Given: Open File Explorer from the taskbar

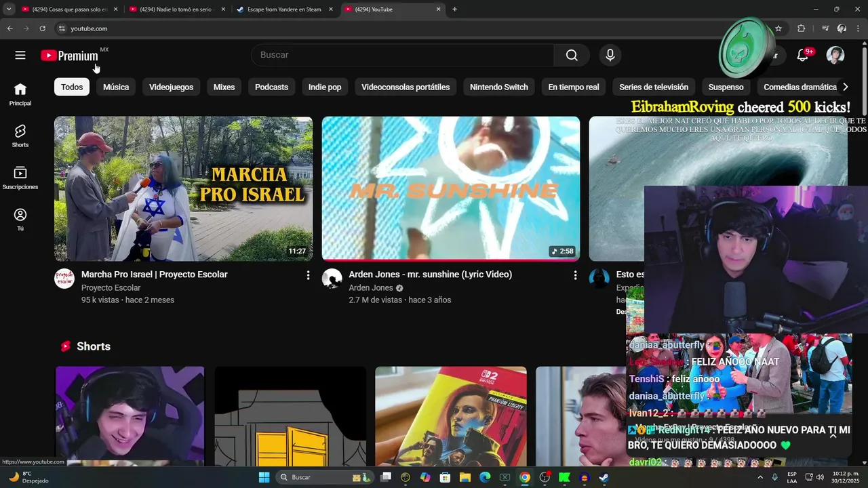Looking at the screenshot, I should [465, 477].
